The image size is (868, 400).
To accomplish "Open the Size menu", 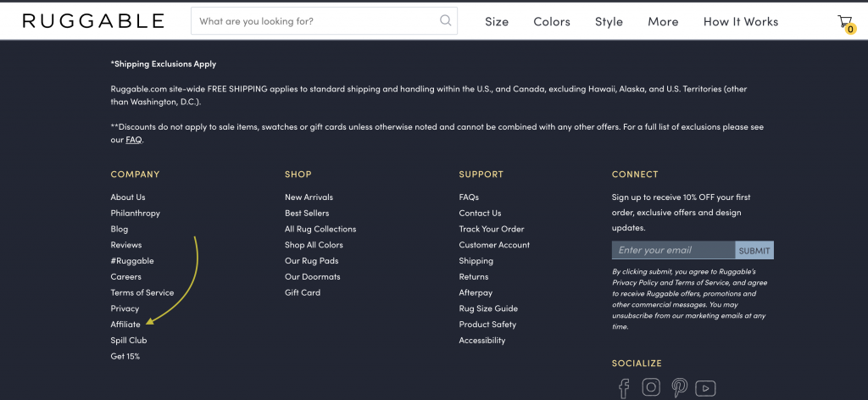I will [x=497, y=21].
